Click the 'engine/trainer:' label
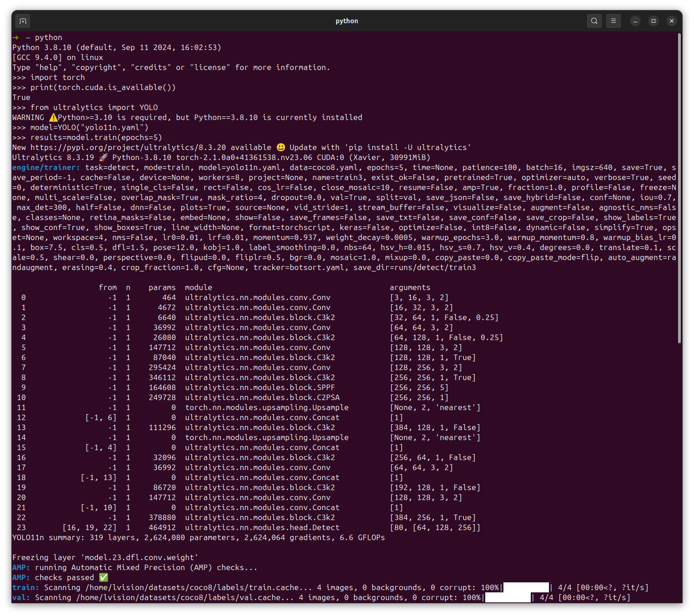The width and height of the screenshot is (694, 616). pyautogui.click(x=46, y=167)
